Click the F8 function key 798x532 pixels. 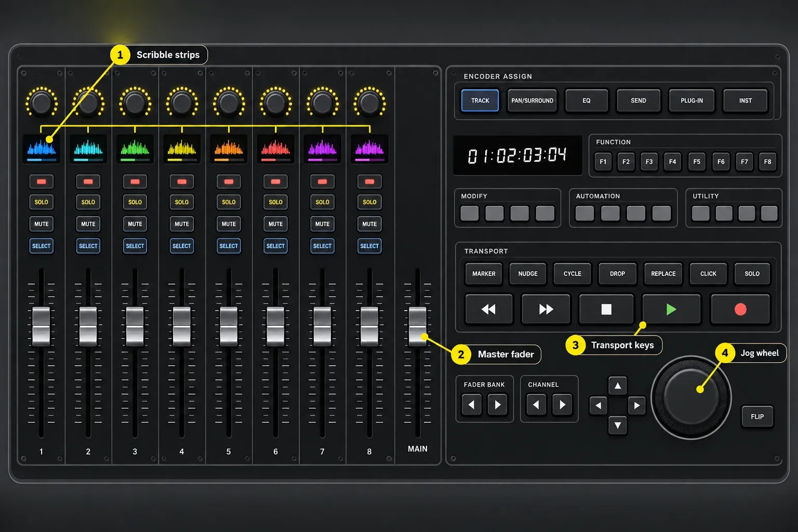[x=767, y=162]
